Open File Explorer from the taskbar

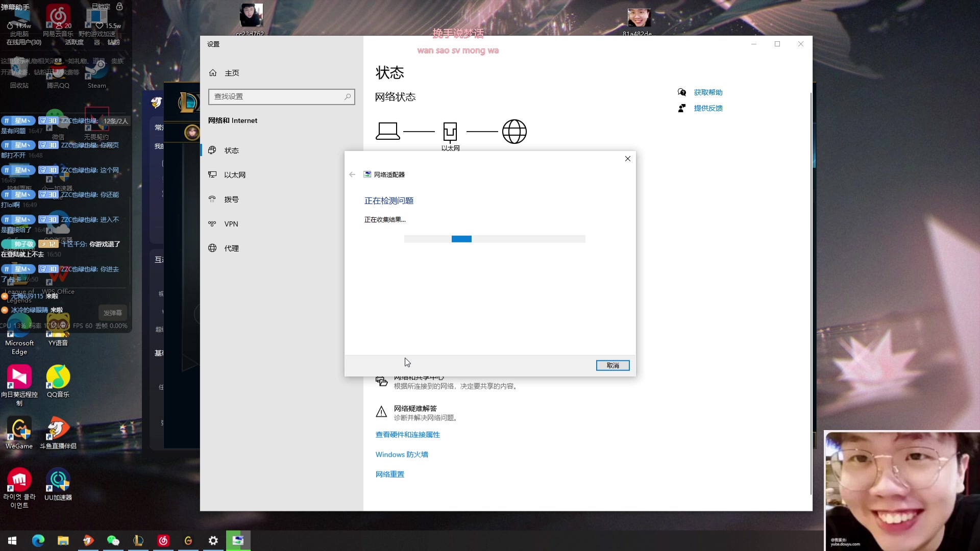(63, 540)
